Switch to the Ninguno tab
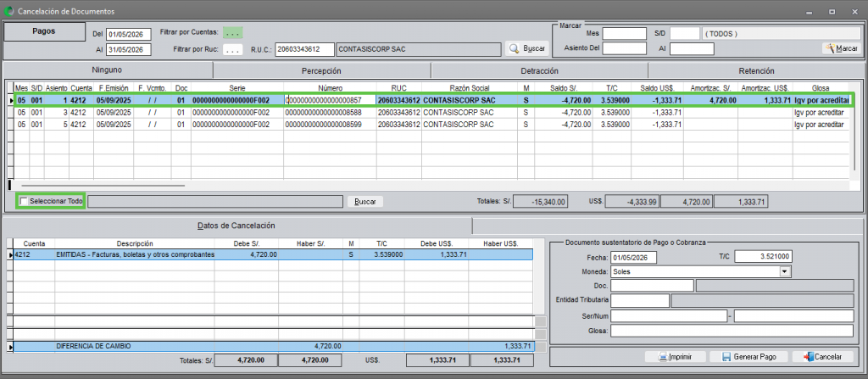The image size is (868, 379). (x=108, y=70)
